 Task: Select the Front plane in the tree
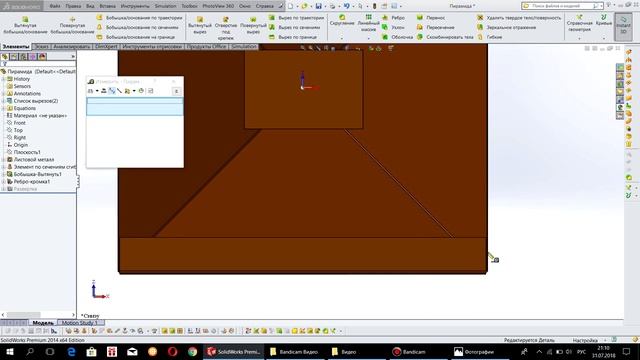click(19, 123)
